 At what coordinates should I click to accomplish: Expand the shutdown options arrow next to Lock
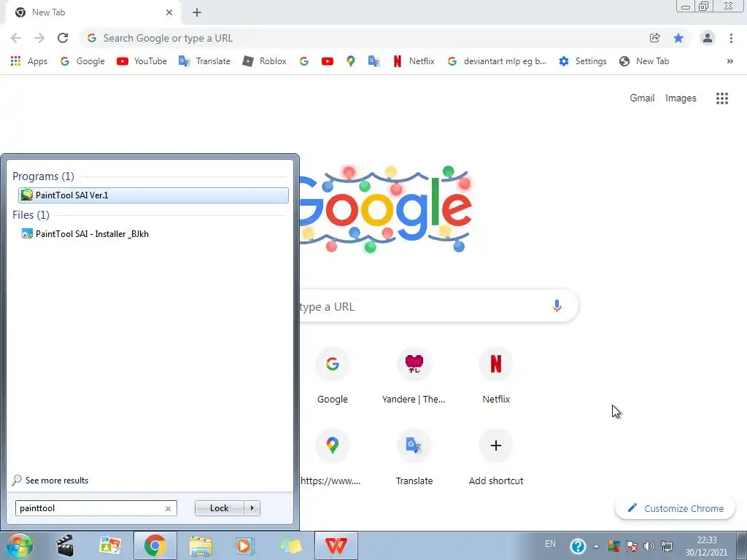click(x=252, y=508)
